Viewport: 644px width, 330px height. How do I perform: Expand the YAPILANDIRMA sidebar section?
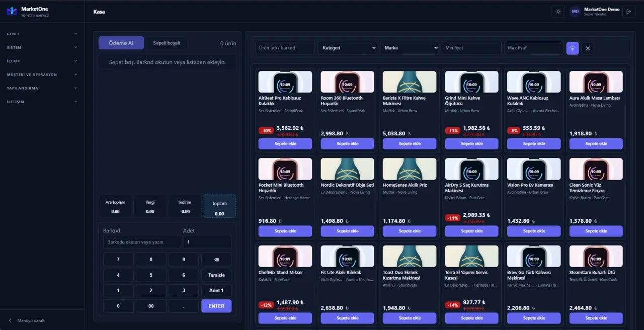[42, 88]
